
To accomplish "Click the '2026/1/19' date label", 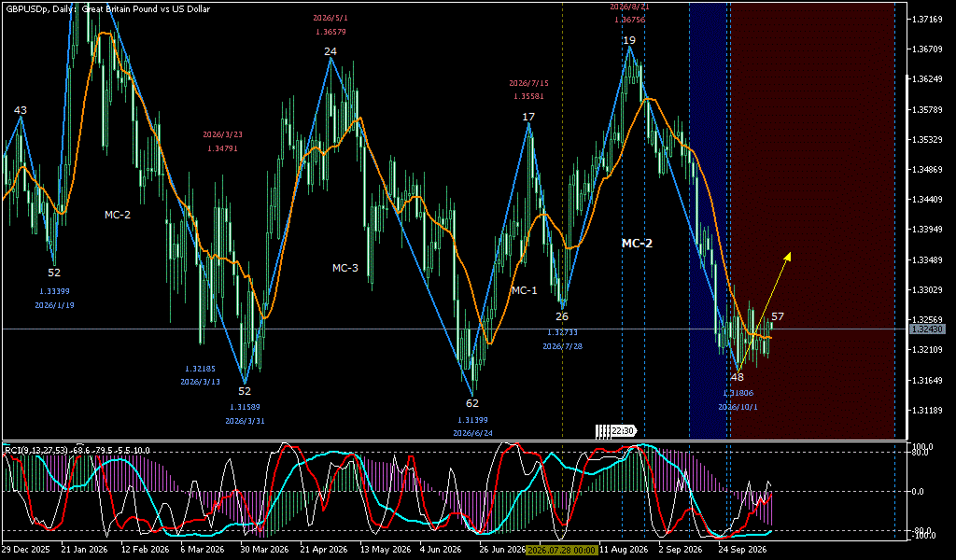I will [54, 304].
